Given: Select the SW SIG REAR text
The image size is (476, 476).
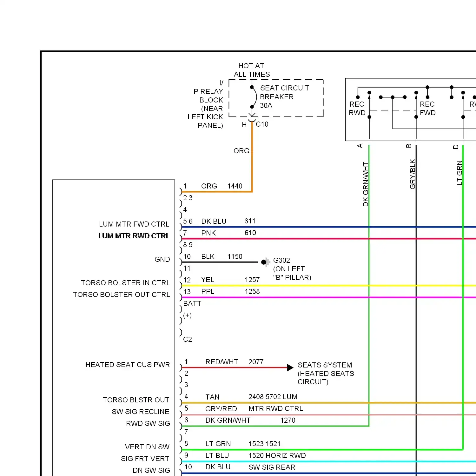Looking at the screenshot, I should [272, 467].
